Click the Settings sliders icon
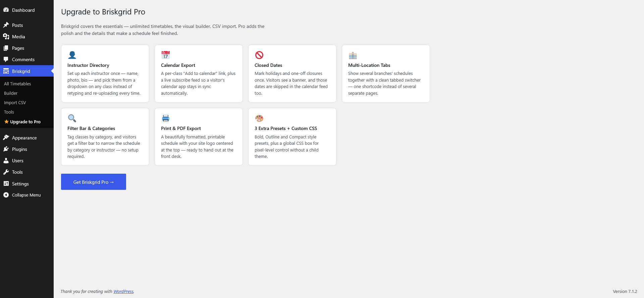 [x=6, y=184]
